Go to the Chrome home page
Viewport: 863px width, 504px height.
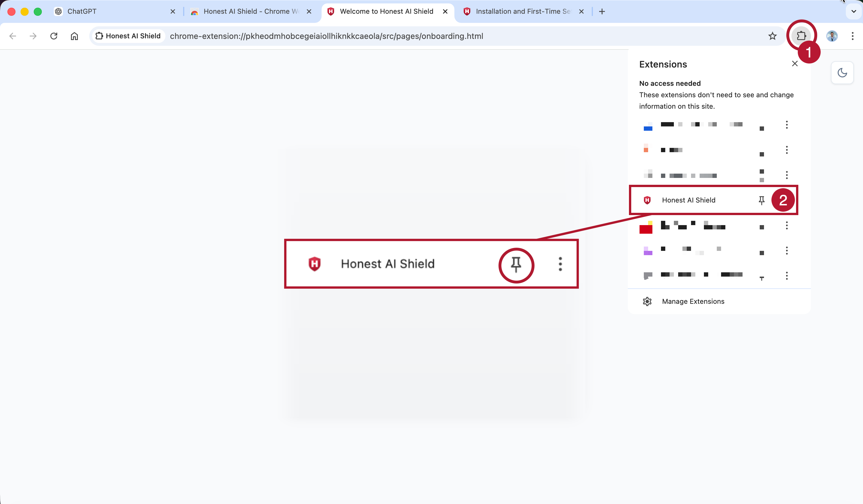74,36
